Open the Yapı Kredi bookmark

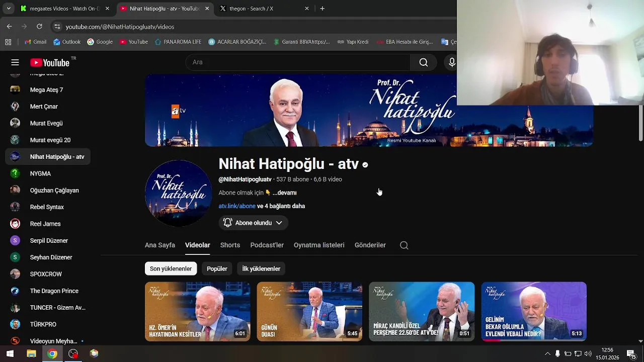click(353, 42)
